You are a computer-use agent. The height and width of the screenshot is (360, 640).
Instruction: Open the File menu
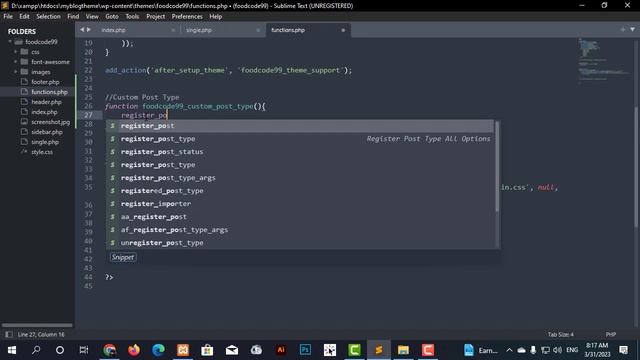pyautogui.click(x=8, y=16)
